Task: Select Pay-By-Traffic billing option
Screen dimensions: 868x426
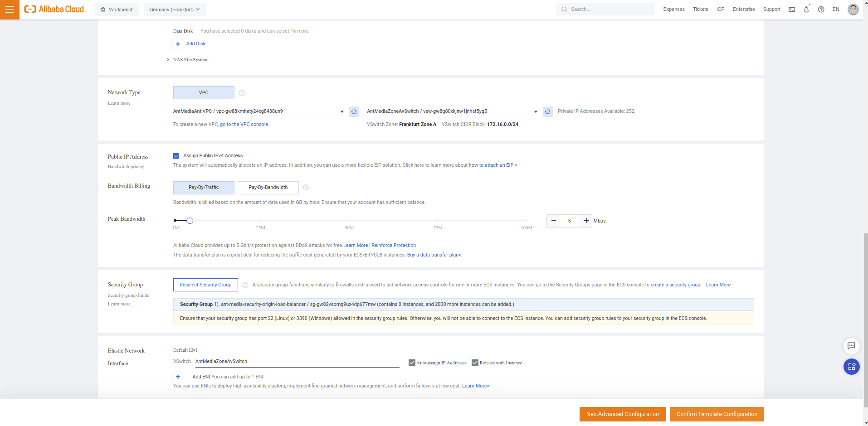Action: 204,188
